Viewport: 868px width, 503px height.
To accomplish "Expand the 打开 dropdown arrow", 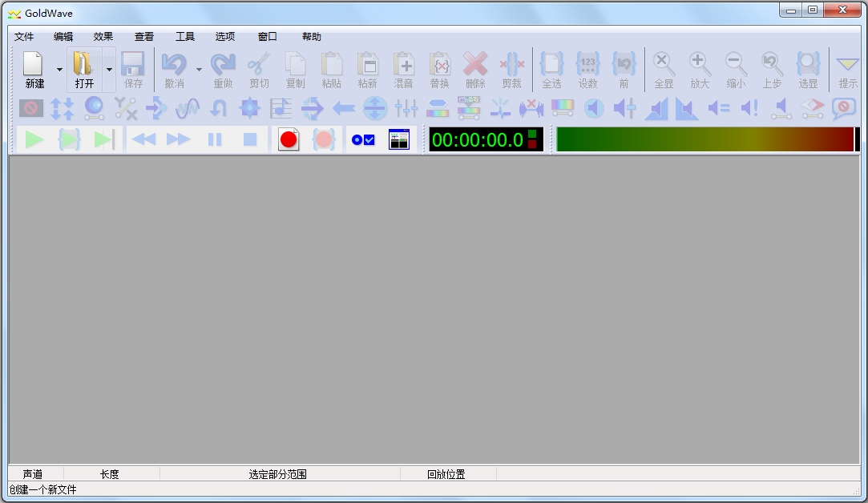I will click(x=109, y=70).
